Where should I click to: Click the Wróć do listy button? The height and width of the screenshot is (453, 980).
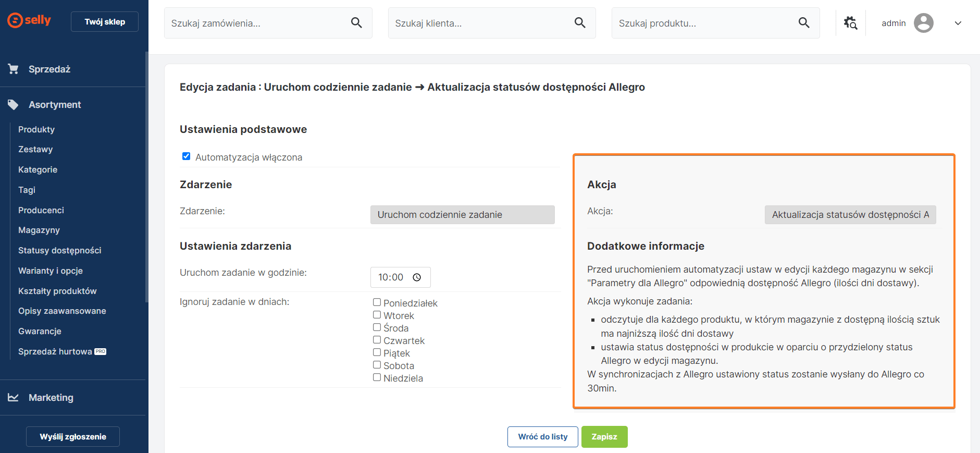pyautogui.click(x=542, y=437)
